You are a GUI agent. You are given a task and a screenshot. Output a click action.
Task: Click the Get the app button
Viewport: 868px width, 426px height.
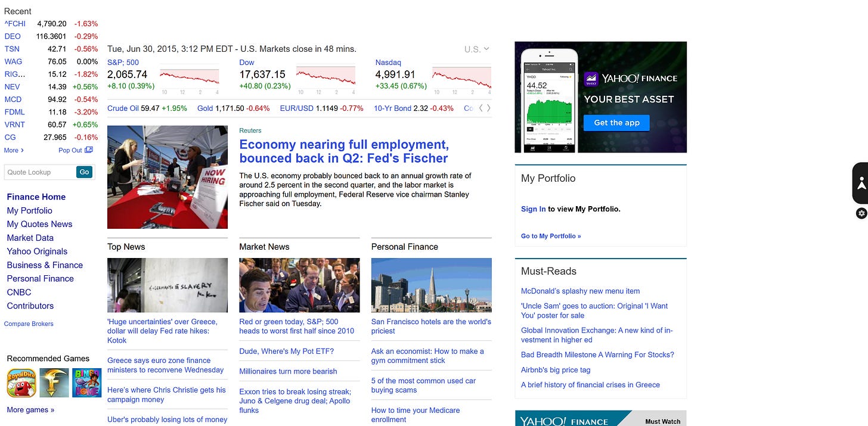tap(616, 123)
